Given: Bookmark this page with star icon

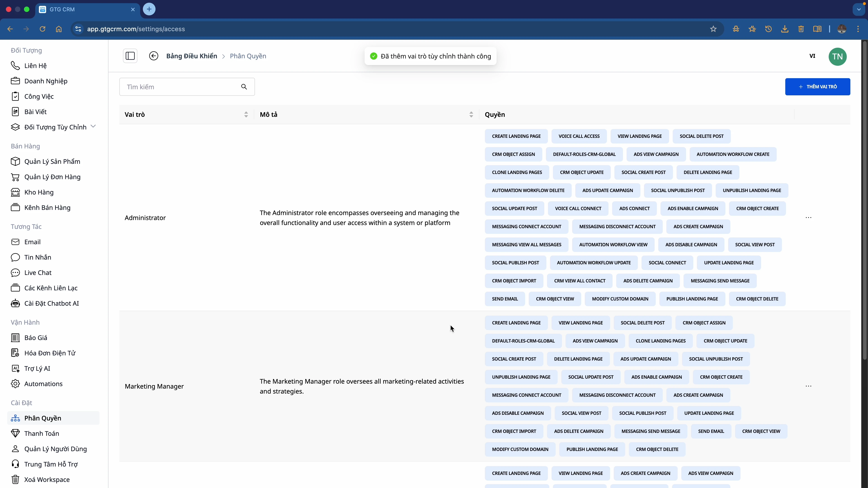Looking at the screenshot, I should point(713,29).
